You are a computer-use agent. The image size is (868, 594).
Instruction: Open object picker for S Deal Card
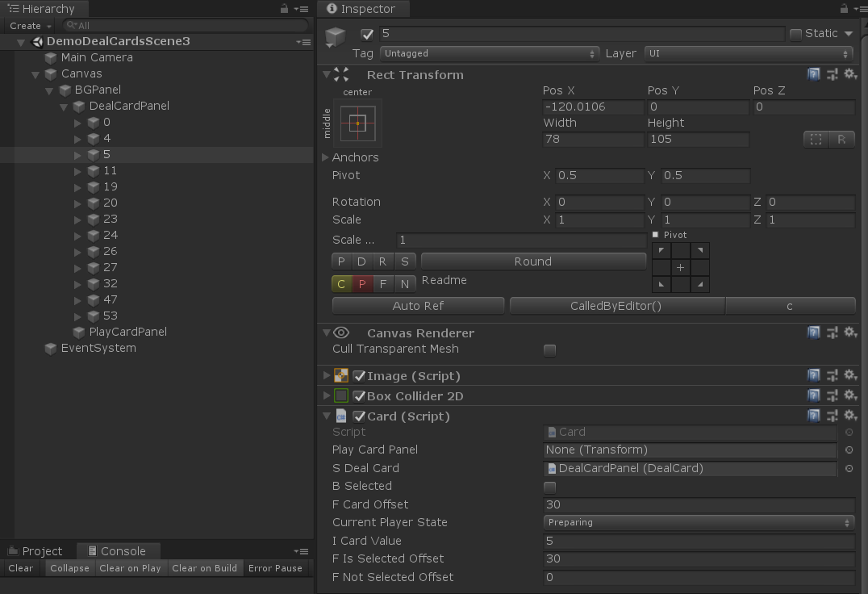click(847, 468)
